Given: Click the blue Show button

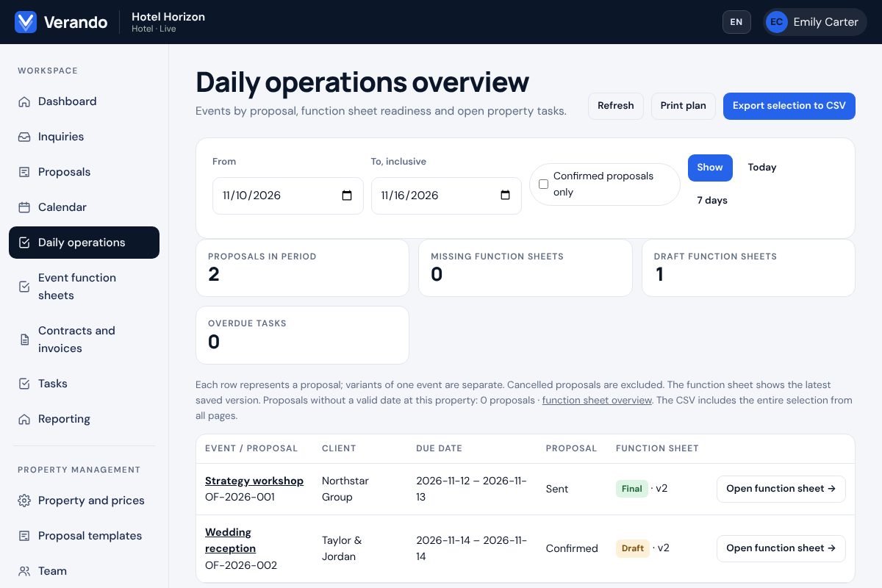Looking at the screenshot, I should click(x=710, y=168).
